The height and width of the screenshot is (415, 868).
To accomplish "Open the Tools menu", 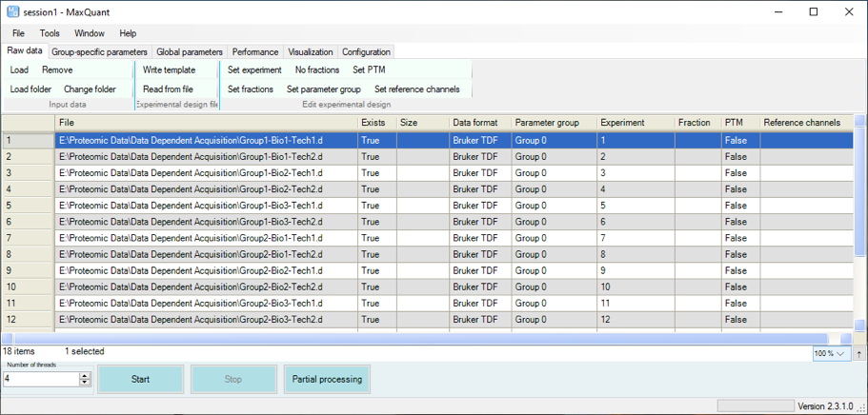I will point(50,33).
